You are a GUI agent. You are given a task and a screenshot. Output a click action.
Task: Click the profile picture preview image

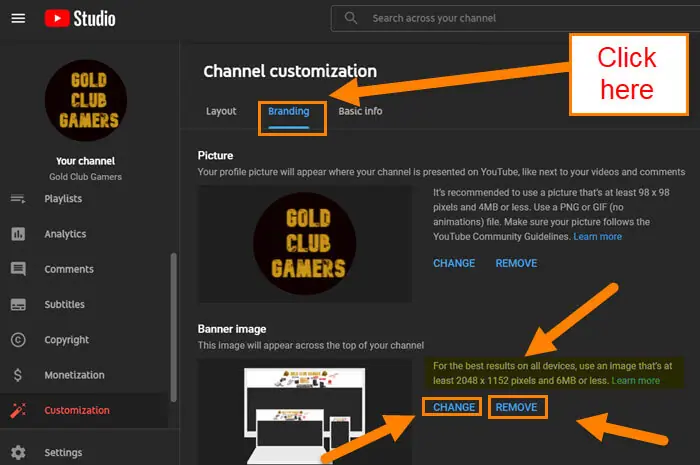pos(305,244)
